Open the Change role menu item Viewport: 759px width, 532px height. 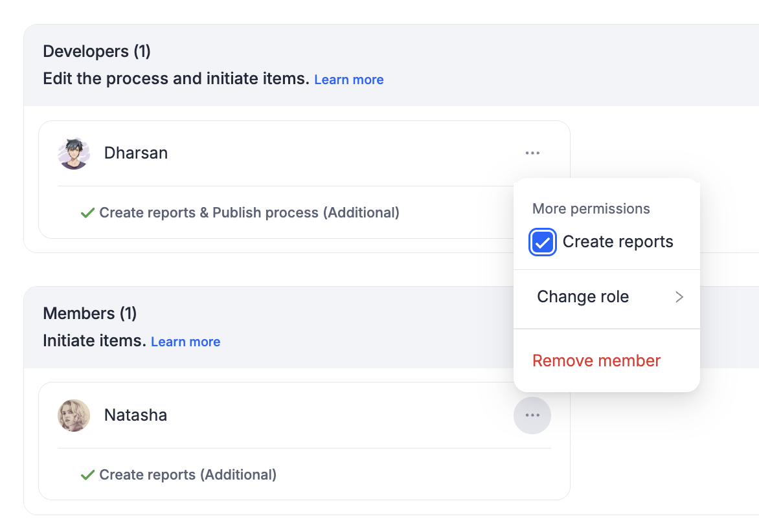[583, 297]
